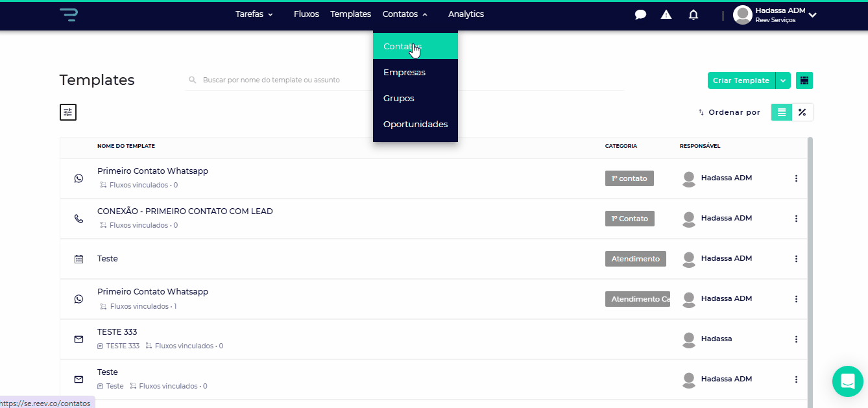Select Grupos in the dropdown menu

point(415,98)
